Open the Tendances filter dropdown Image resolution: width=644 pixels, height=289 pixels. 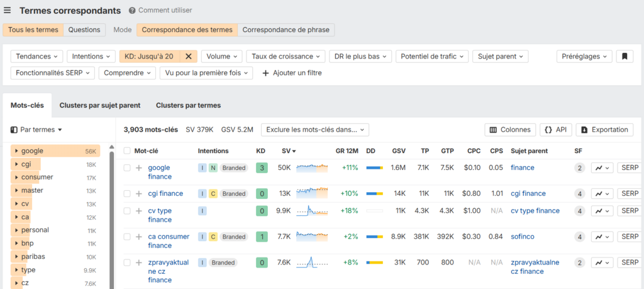(x=36, y=56)
